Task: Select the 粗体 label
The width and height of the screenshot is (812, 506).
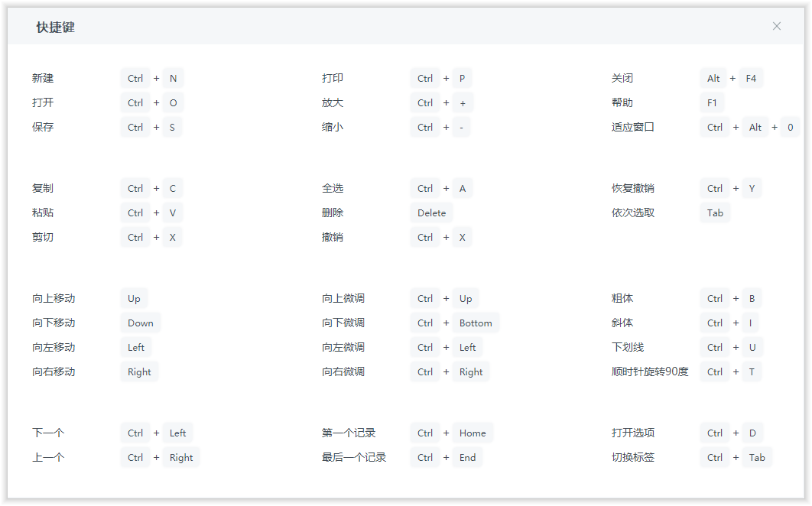Action: click(622, 298)
